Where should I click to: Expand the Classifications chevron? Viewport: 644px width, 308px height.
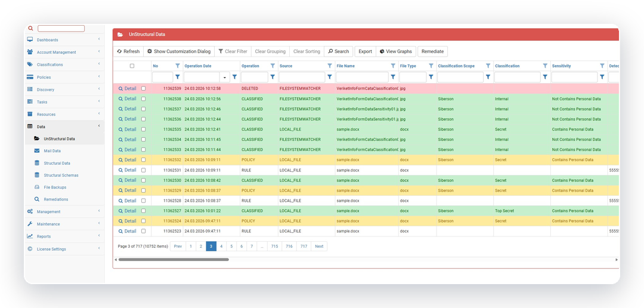click(99, 64)
